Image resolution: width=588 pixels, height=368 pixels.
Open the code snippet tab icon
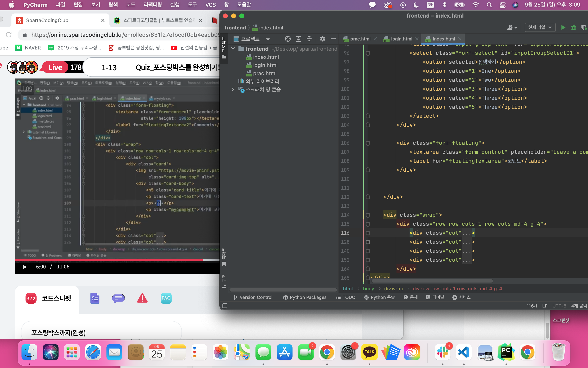[31, 298]
